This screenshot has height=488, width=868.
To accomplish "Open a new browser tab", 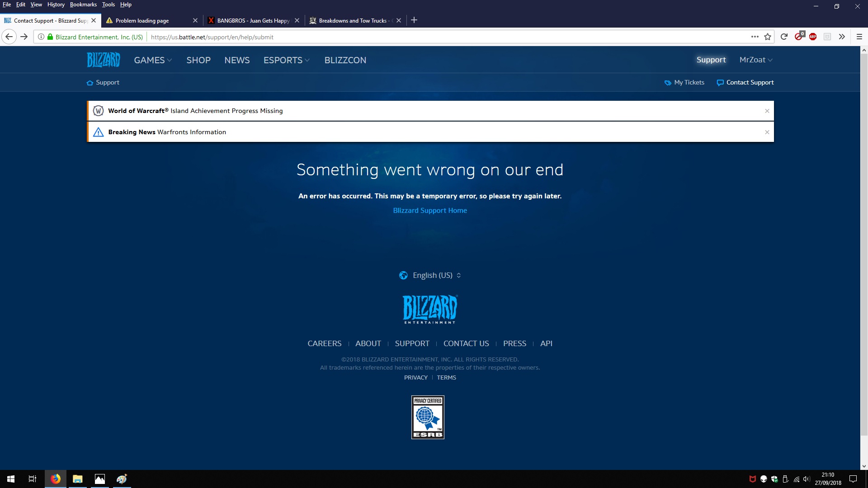I will coord(414,20).
